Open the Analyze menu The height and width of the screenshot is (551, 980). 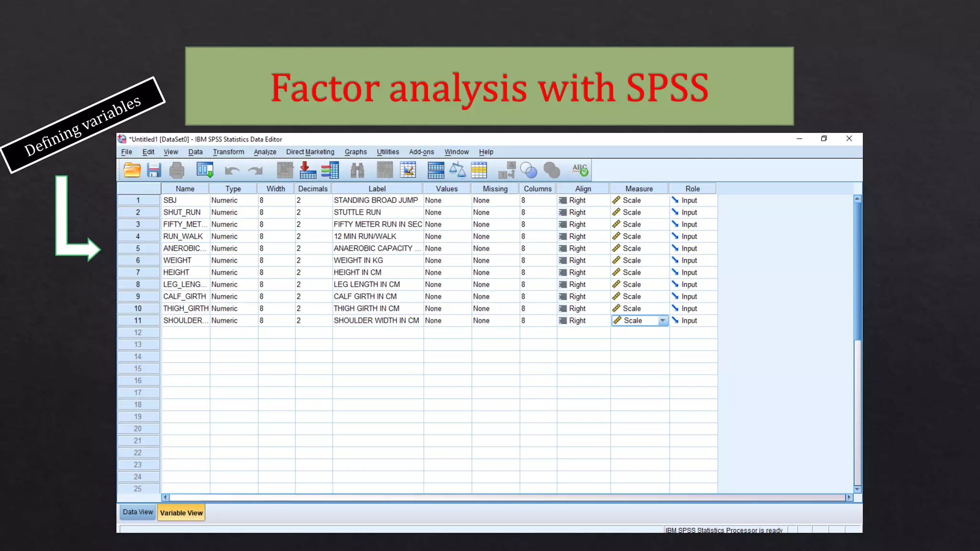[265, 152]
